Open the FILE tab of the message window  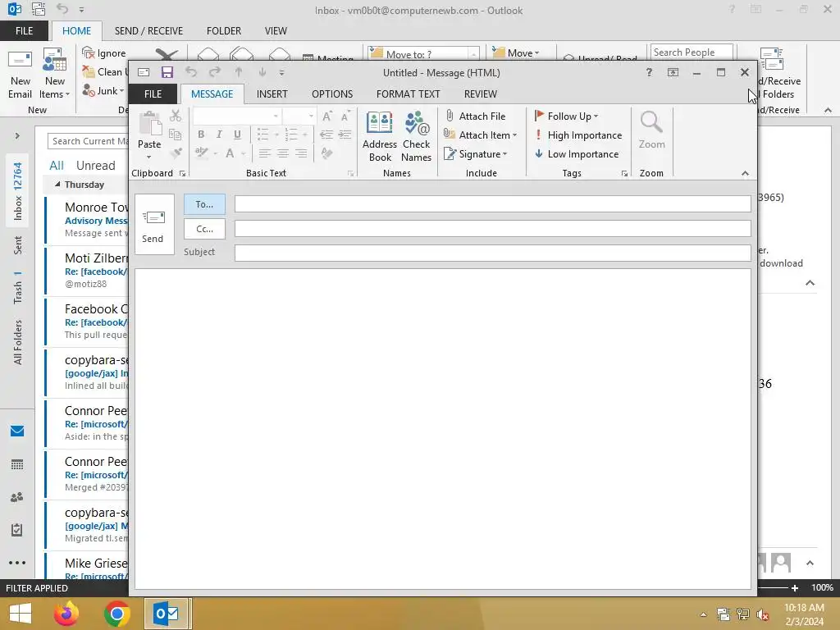[x=153, y=94]
